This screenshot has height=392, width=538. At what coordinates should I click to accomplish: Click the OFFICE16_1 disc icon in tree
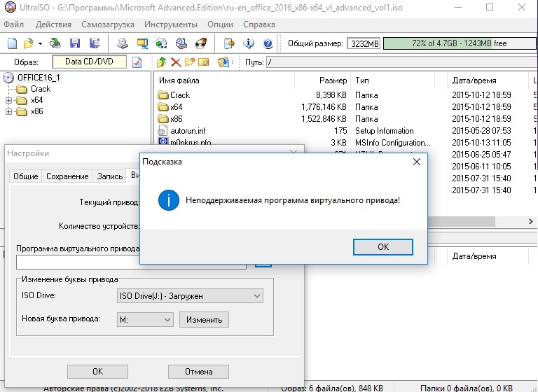[8, 78]
